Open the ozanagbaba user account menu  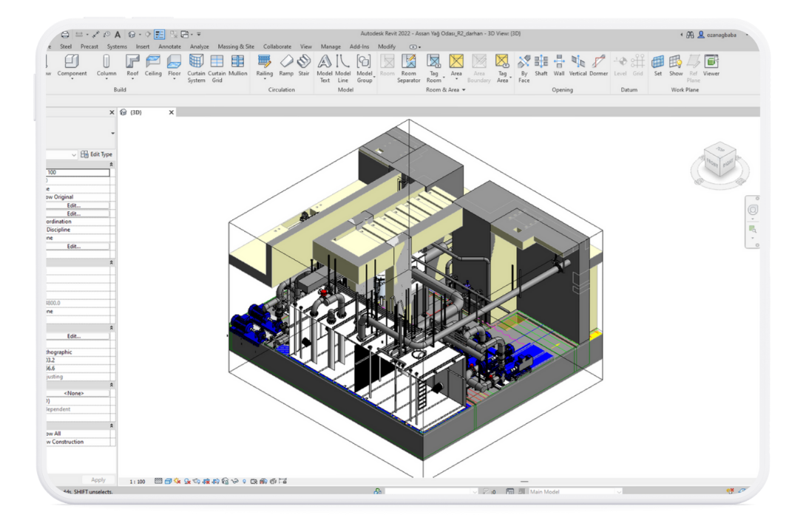[717, 35]
